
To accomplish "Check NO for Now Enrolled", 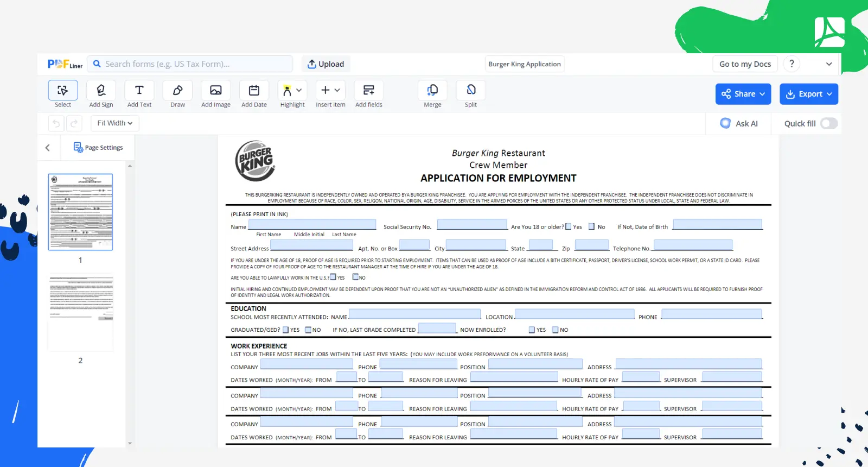I will pyautogui.click(x=556, y=330).
